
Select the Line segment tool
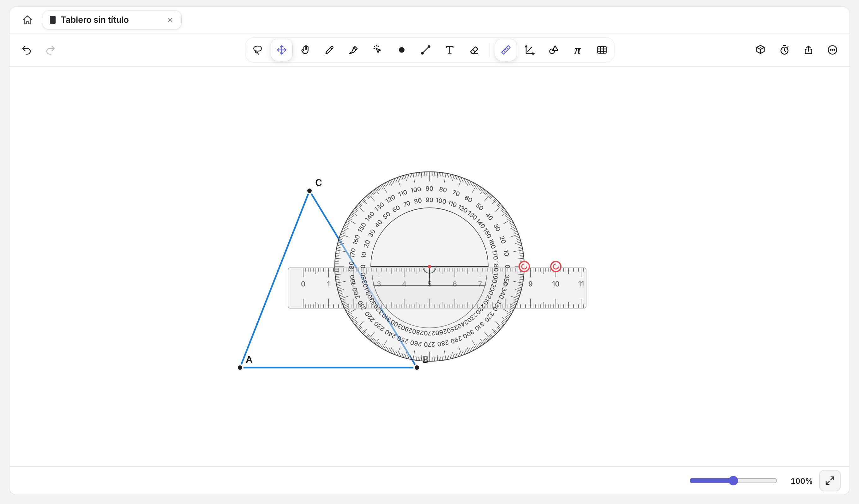(425, 50)
